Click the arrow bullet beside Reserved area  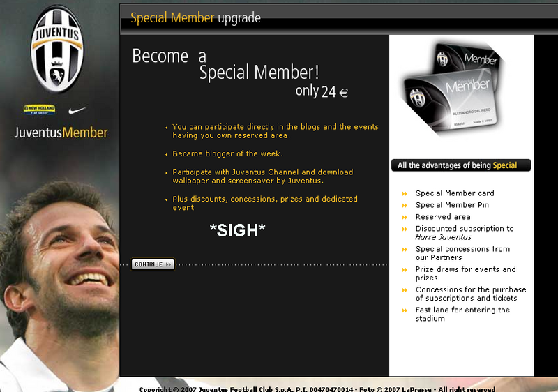405,217
